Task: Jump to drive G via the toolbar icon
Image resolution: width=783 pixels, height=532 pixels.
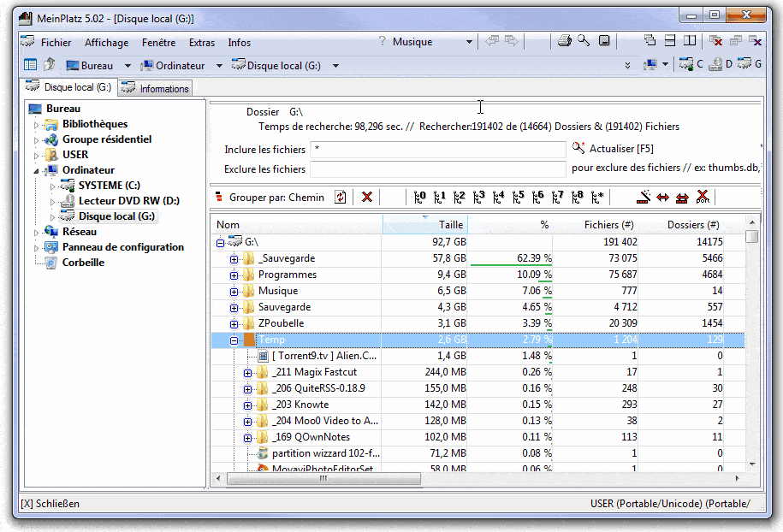Action: [750, 64]
